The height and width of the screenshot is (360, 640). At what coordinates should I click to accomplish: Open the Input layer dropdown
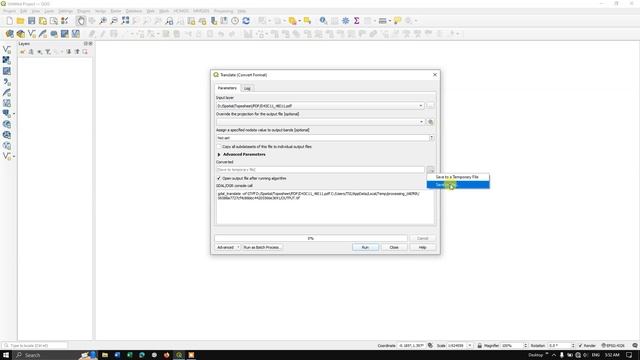(x=421, y=106)
